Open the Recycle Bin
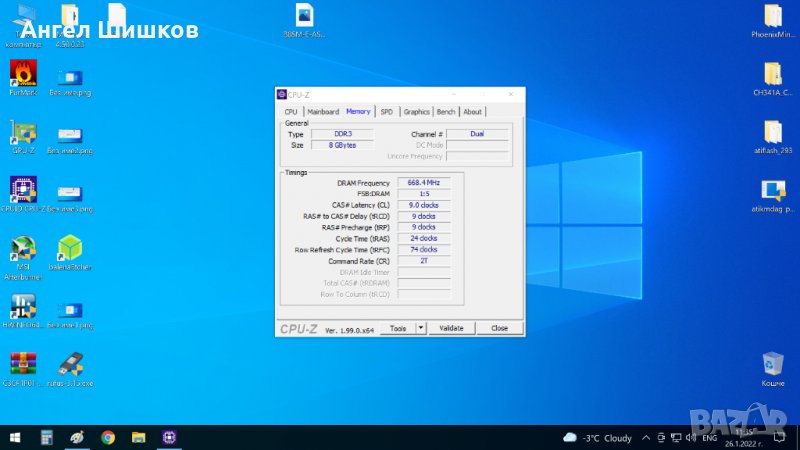This screenshot has width=800, height=450. point(772,364)
